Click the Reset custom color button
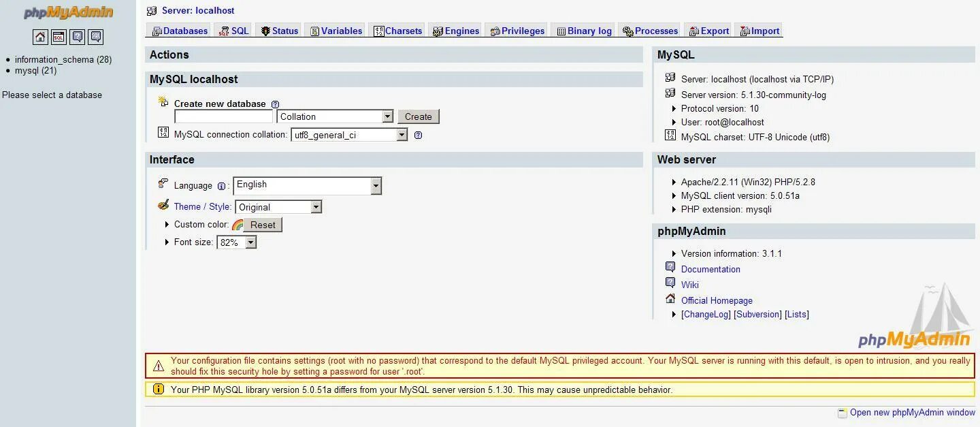The width and height of the screenshot is (980, 427). pos(263,225)
